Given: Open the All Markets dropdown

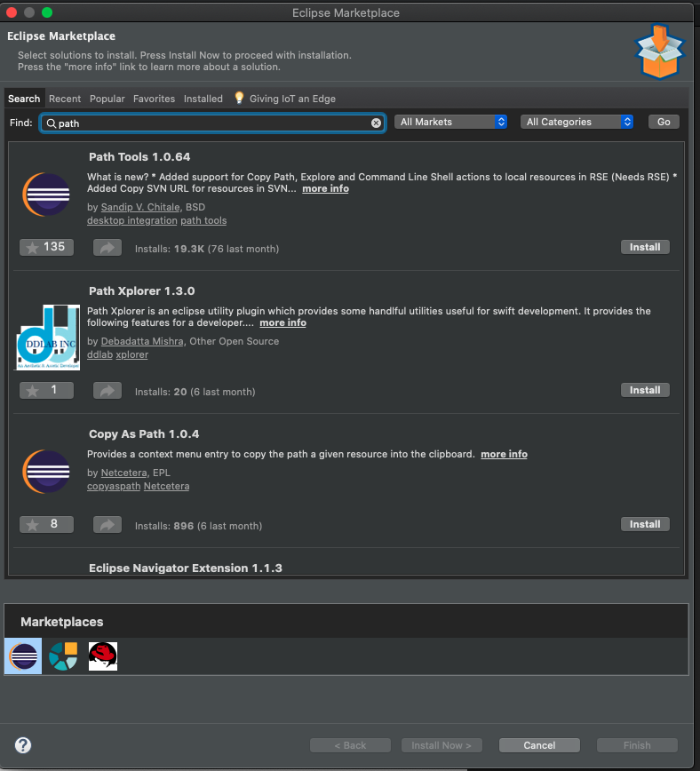Looking at the screenshot, I should click(x=450, y=122).
